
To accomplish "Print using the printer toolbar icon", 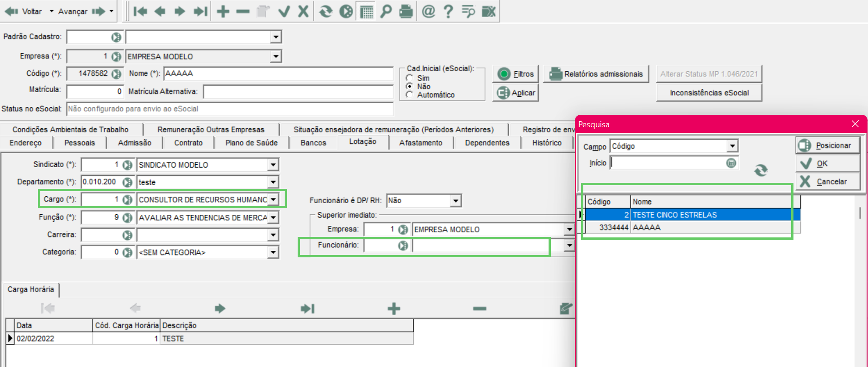I will [406, 11].
